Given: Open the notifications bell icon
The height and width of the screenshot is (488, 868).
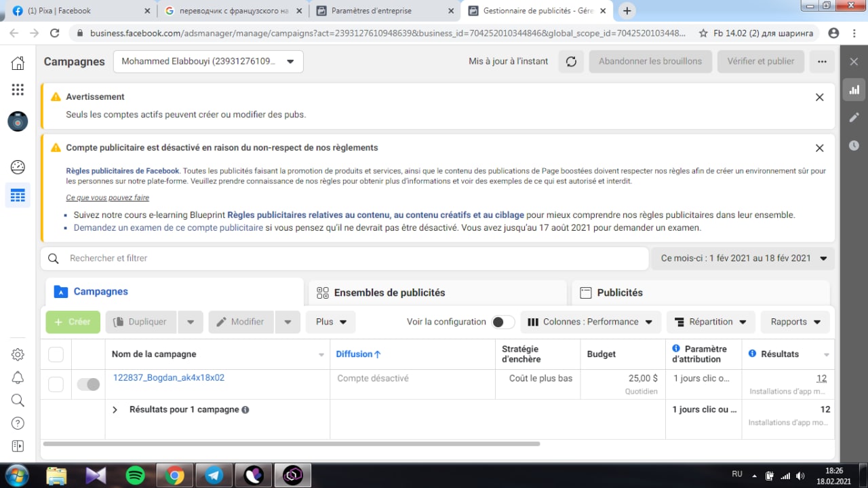Looking at the screenshot, I should tap(18, 377).
